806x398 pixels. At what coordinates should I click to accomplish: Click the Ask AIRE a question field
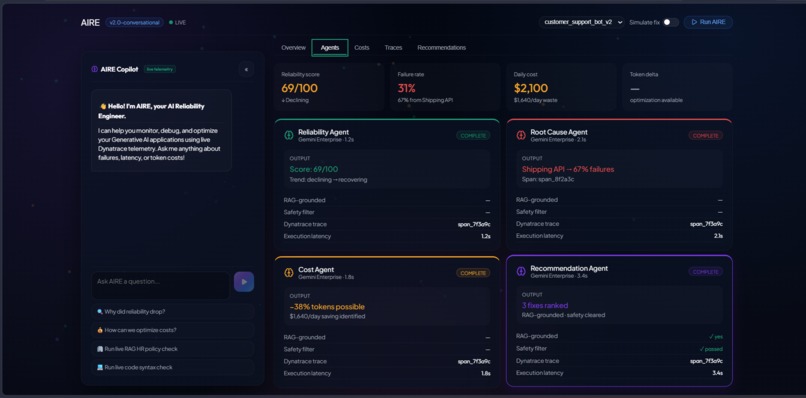pyautogui.click(x=160, y=285)
